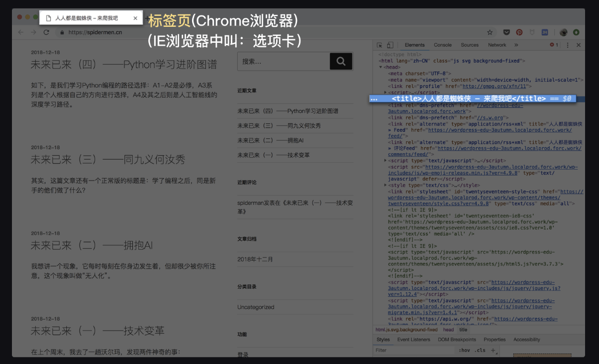Open sidebar recent post 未来已来(三)——同九义何汝秀
This screenshot has height=364, width=599.
tap(279, 126)
